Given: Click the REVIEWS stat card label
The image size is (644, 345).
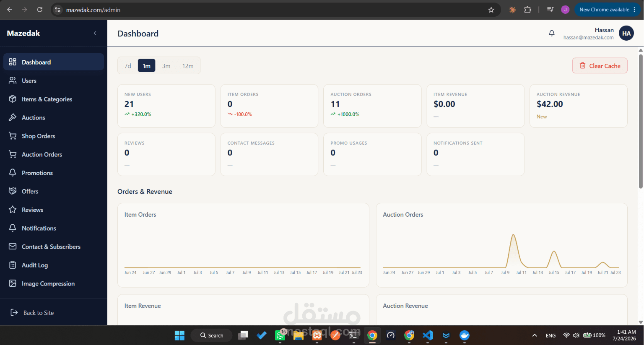Looking at the screenshot, I should 134,143.
